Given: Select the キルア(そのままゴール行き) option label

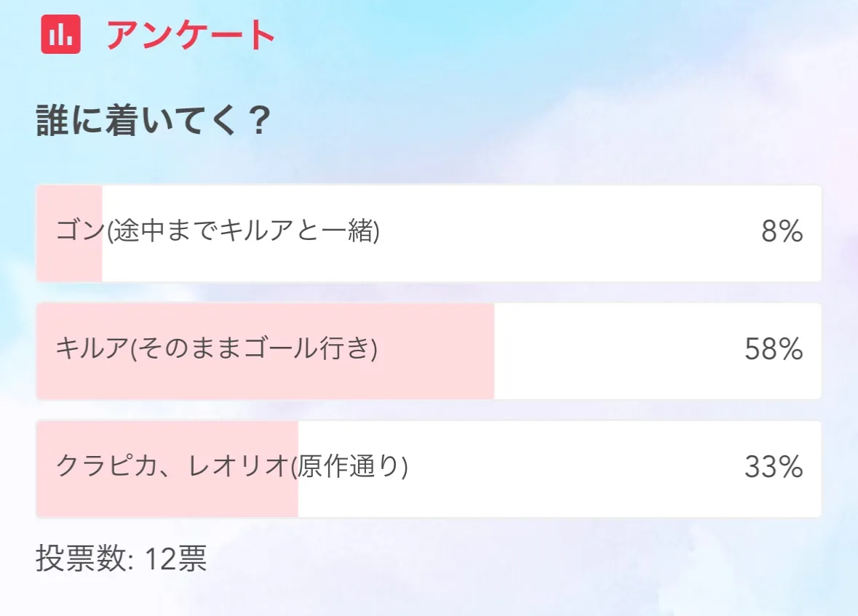Looking at the screenshot, I should pos(216,351).
